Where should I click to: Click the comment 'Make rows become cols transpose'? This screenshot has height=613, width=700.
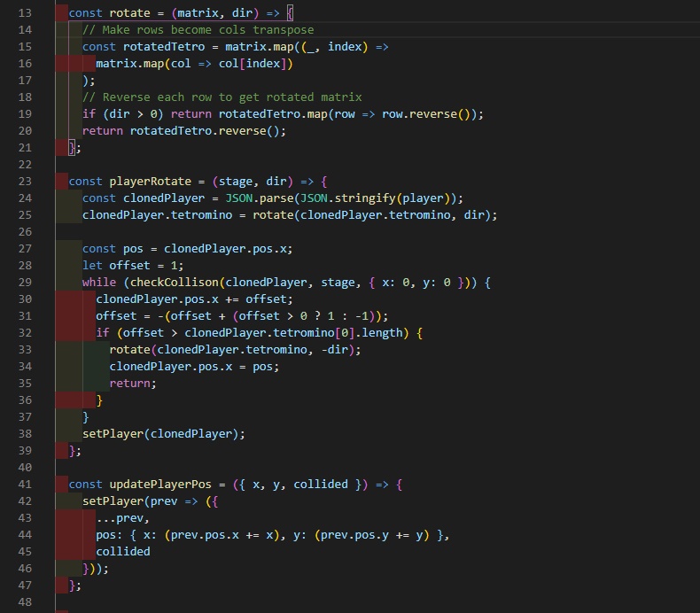[198, 30]
